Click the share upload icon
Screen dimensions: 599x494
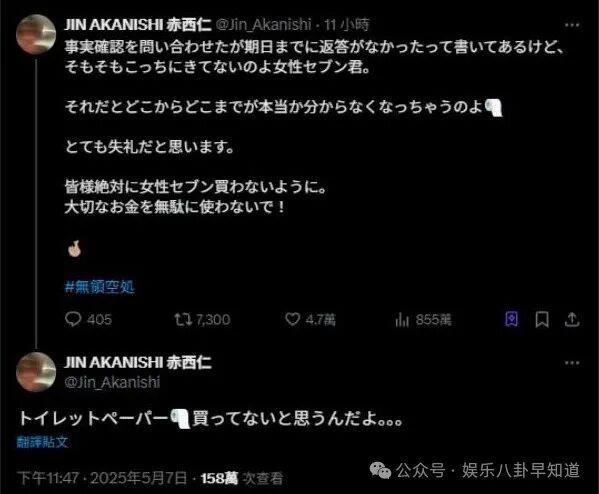click(572, 319)
